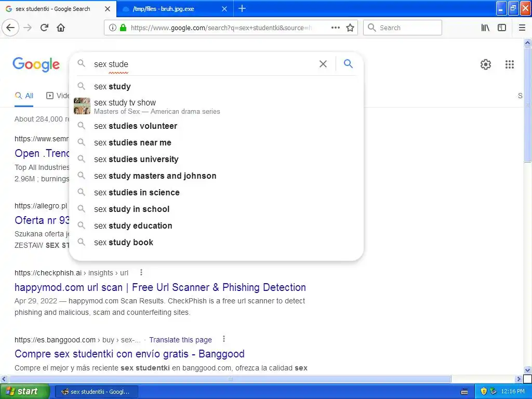Click the Firefox Search box

pos(403,28)
